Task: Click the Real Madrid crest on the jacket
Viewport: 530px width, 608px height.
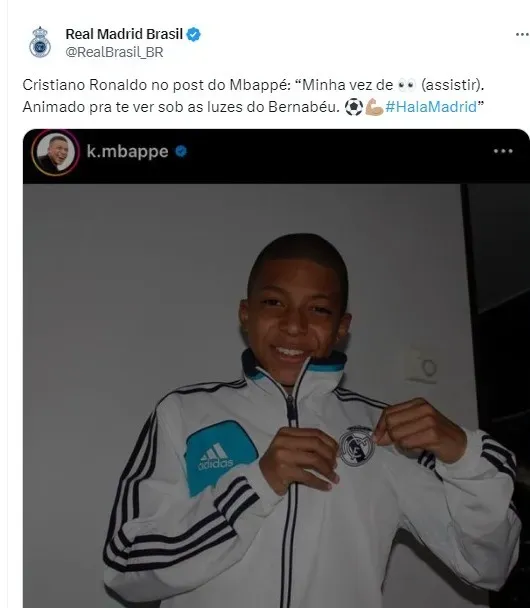Action: (356, 446)
